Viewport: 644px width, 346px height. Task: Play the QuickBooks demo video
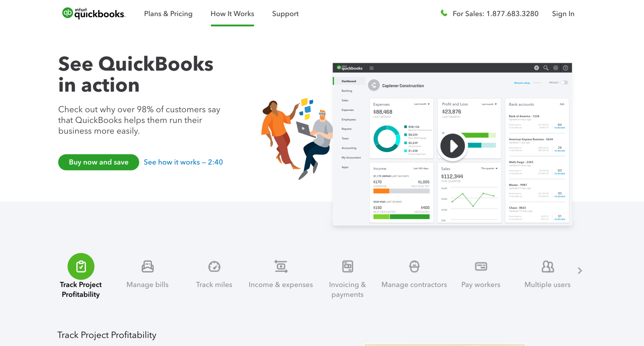tap(452, 146)
